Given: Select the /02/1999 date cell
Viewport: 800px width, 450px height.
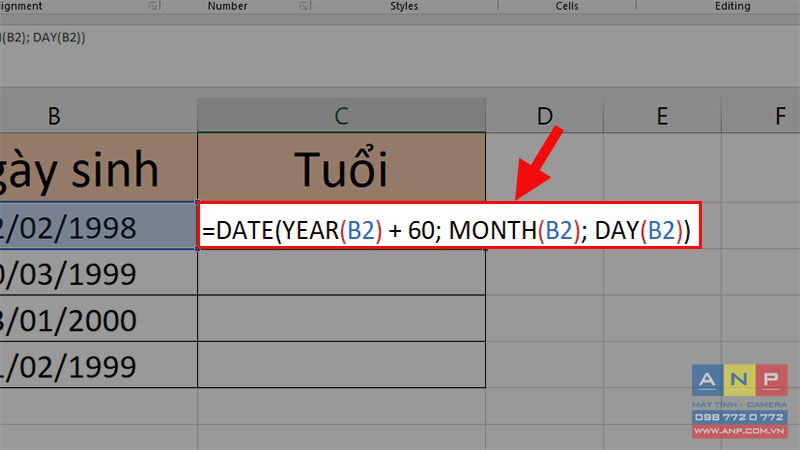Looking at the screenshot, I should [x=98, y=365].
